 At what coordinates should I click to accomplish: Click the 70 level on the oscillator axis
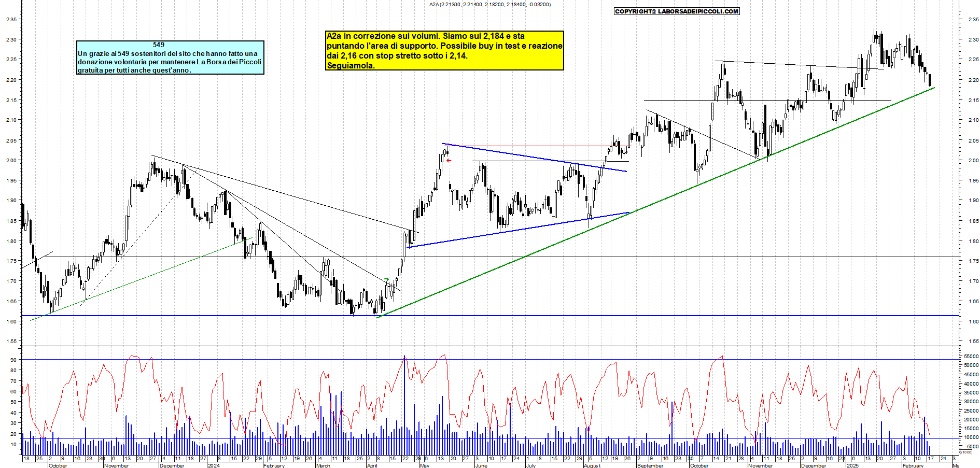pyautogui.click(x=13, y=381)
